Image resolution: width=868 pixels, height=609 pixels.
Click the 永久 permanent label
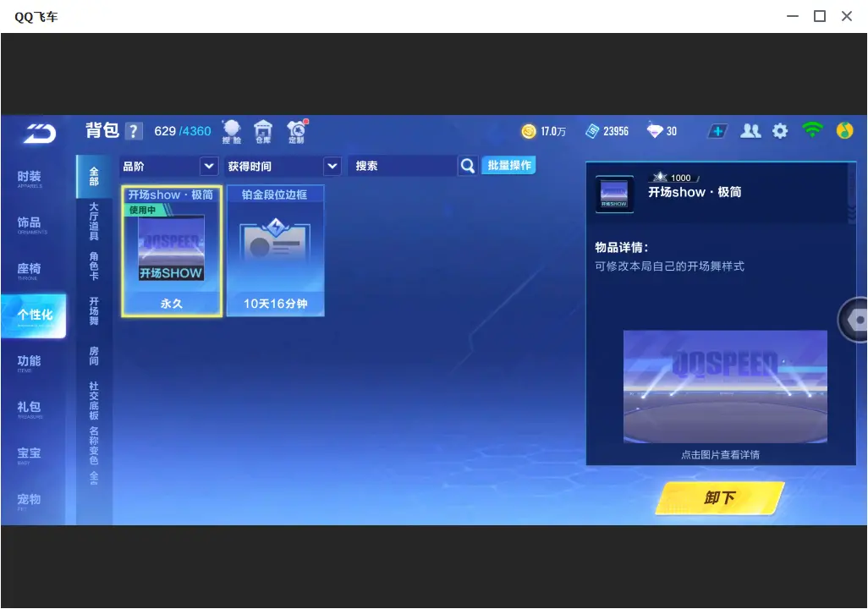point(172,304)
